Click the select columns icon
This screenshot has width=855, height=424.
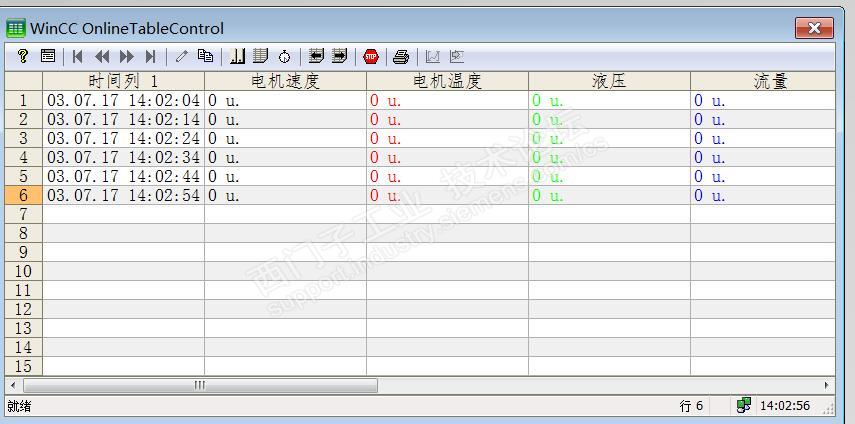[x=261, y=56]
